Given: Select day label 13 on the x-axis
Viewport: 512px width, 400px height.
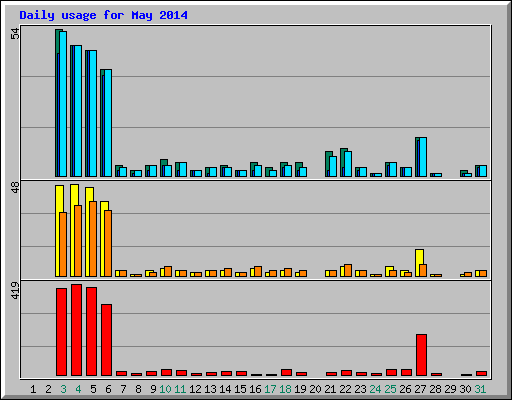Looking at the screenshot, I should (210, 389).
